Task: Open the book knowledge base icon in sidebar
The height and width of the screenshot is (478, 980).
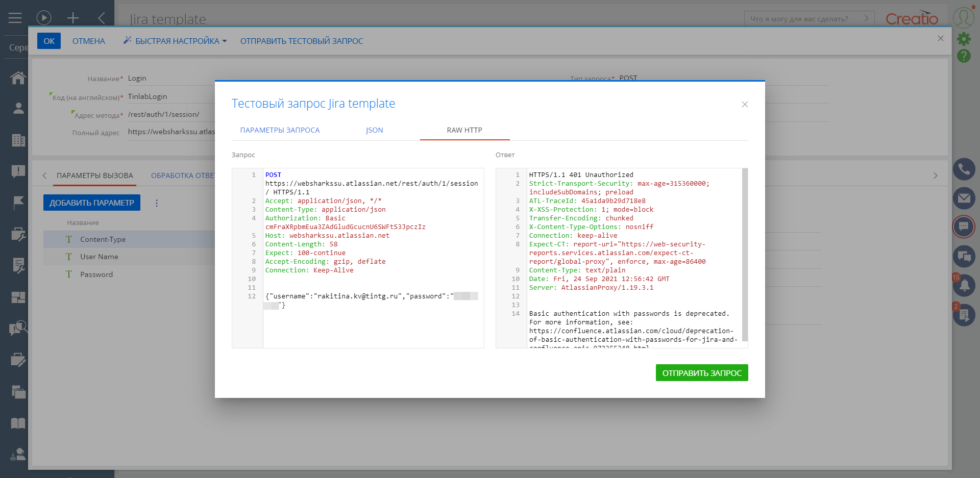Action: pos(18,423)
